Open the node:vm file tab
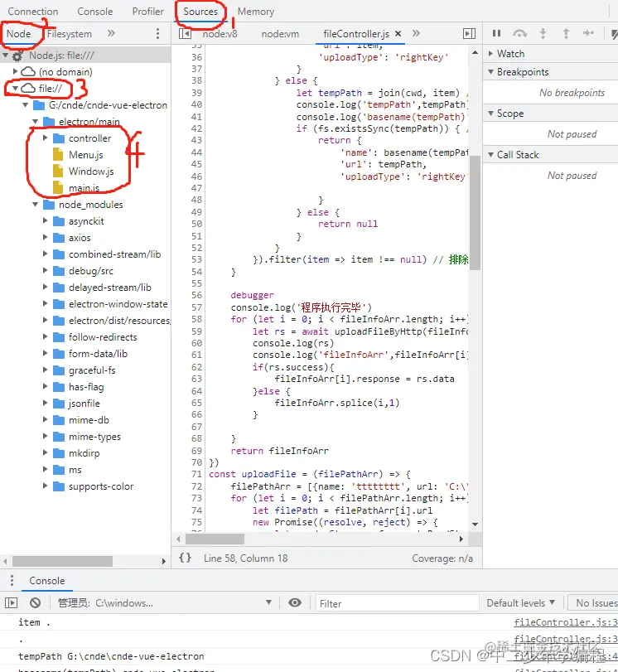The image size is (618, 672). [x=280, y=34]
